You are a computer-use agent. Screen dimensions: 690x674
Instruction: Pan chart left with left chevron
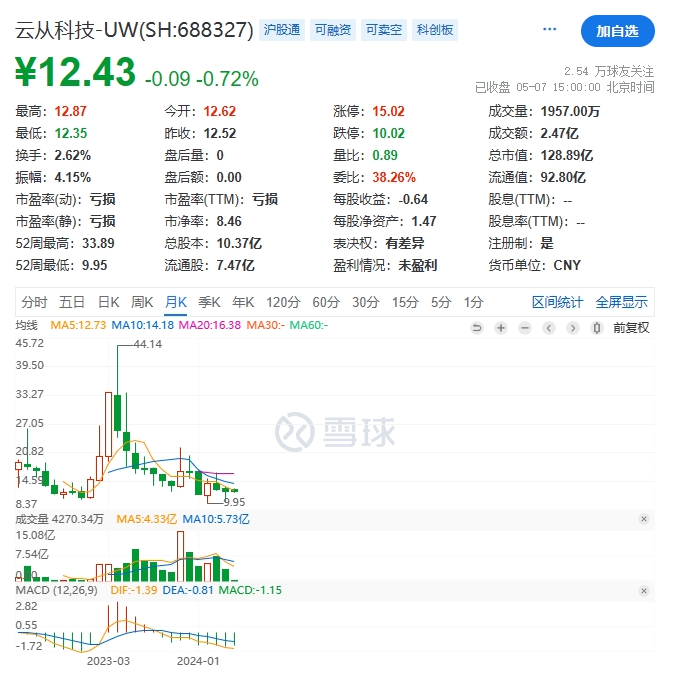pyautogui.click(x=549, y=328)
